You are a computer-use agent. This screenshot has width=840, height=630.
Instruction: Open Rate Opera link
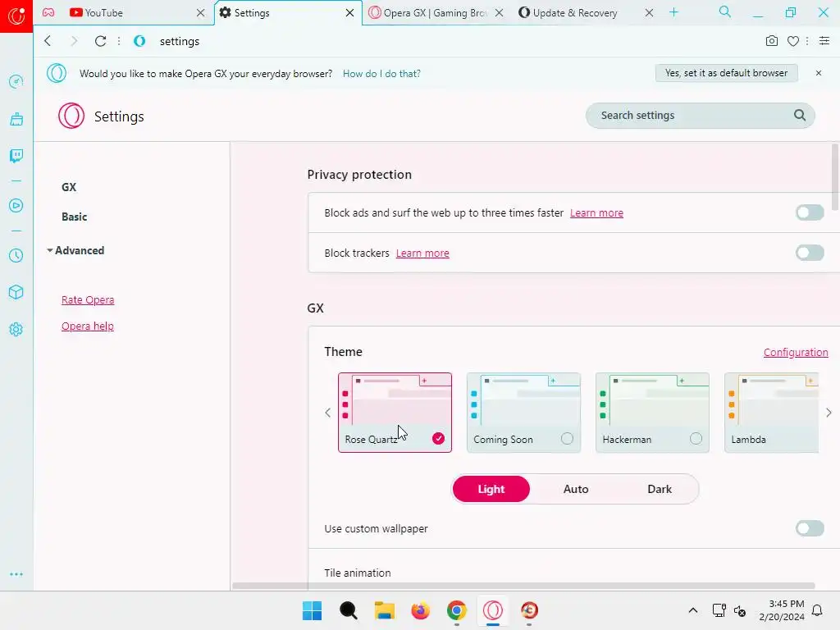(x=87, y=300)
